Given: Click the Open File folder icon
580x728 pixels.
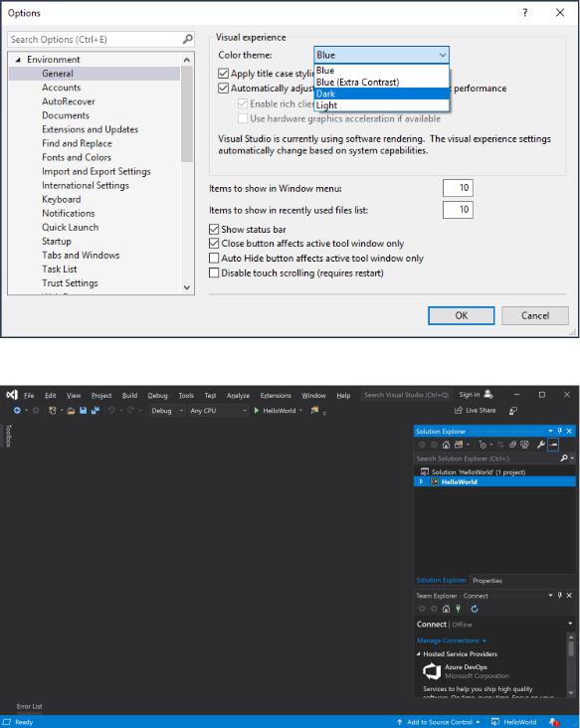Looking at the screenshot, I should tap(71, 411).
